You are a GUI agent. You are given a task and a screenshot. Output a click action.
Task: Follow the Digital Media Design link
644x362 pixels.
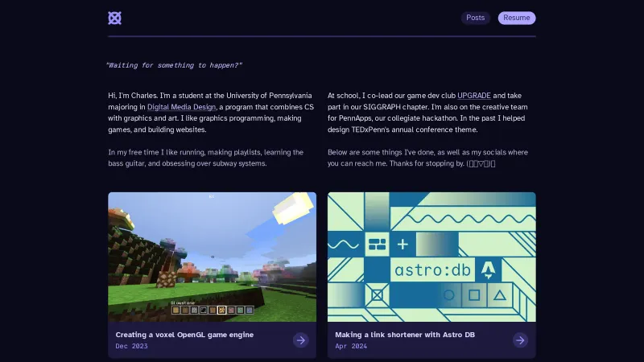coord(182,106)
